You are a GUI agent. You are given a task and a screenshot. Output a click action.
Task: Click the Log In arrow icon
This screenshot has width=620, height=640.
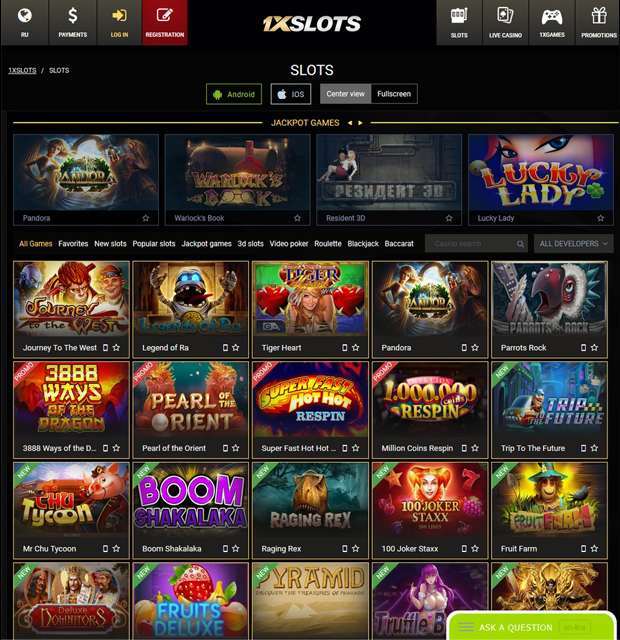pos(119,16)
